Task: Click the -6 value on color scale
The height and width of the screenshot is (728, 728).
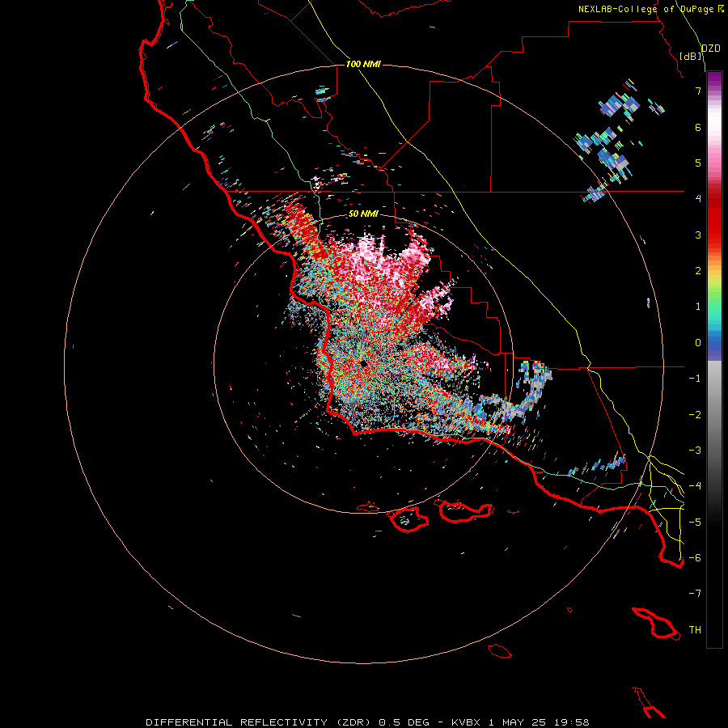Action: pos(695,558)
